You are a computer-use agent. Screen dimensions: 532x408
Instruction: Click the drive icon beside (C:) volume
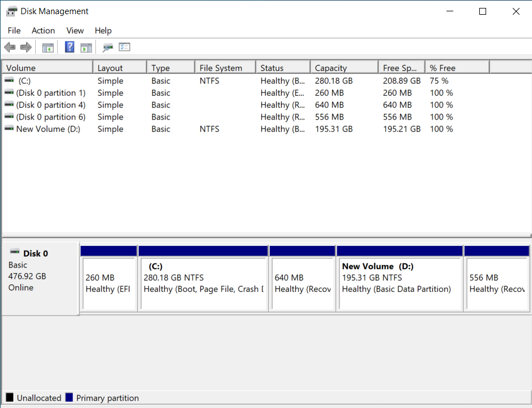point(8,80)
